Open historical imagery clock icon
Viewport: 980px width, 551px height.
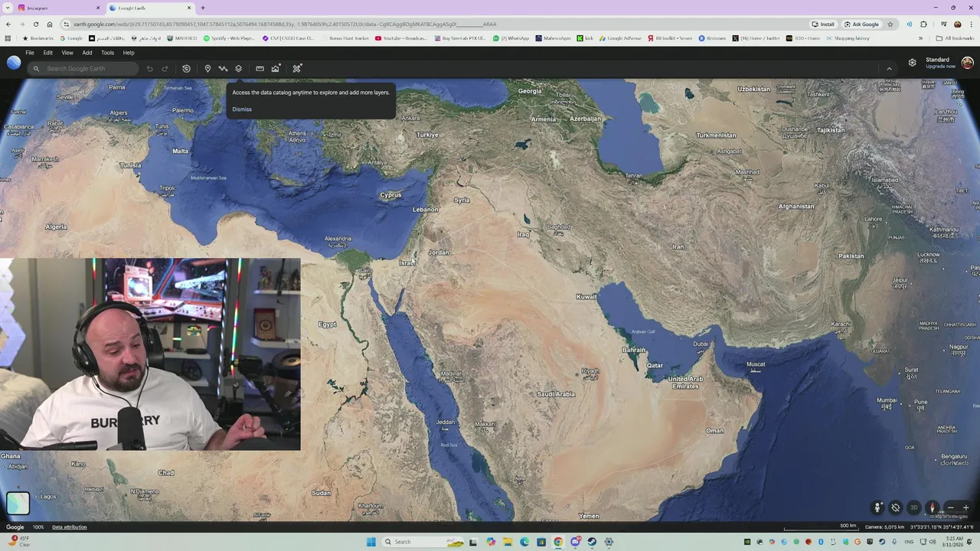186,69
